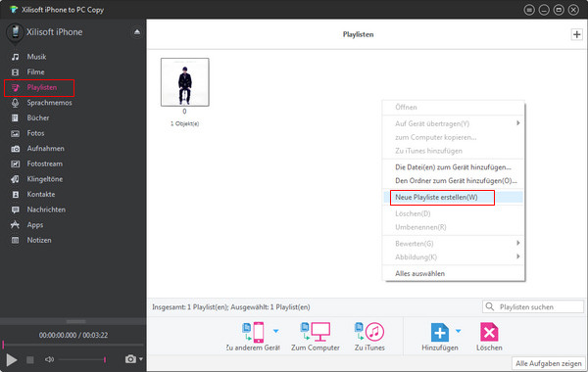Click the Musik note icon in sidebar

pyautogui.click(x=15, y=57)
